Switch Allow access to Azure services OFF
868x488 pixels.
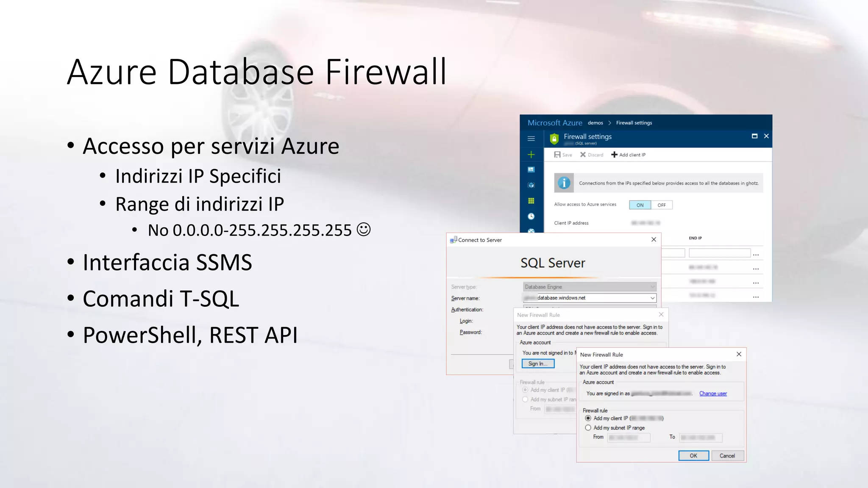(x=662, y=205)
